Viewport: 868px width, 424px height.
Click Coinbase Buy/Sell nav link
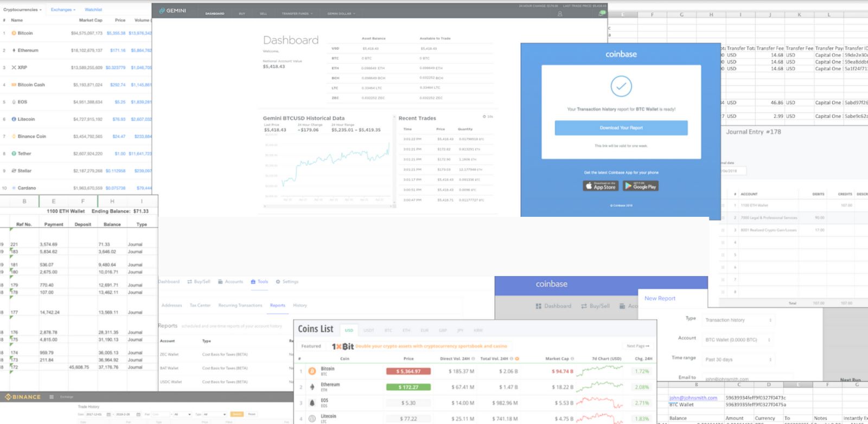tap(199, 282)
